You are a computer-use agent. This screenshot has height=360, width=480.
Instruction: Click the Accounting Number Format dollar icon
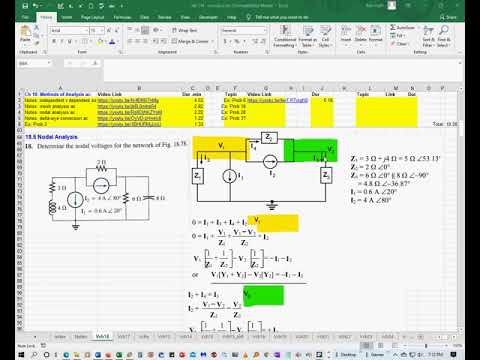click(x=225, y=41)
